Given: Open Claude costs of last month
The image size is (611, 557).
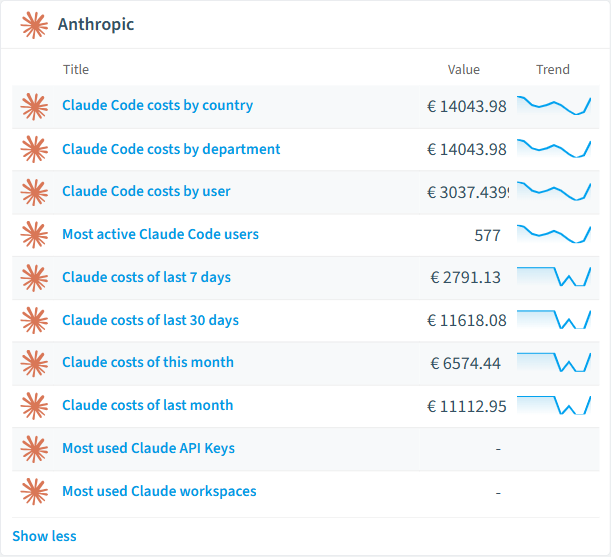Looking at the screenshot, I should (148, 405).
